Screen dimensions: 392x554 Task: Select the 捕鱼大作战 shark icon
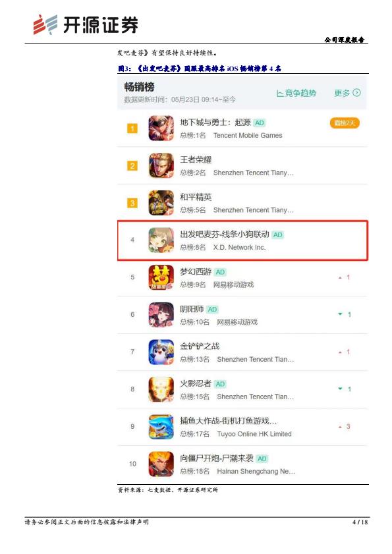click(x=161, y=427)
